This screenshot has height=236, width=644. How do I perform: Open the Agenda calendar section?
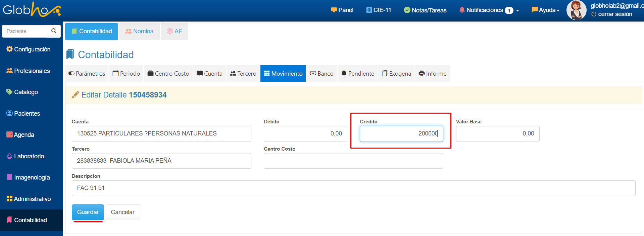tap(20, 135)
